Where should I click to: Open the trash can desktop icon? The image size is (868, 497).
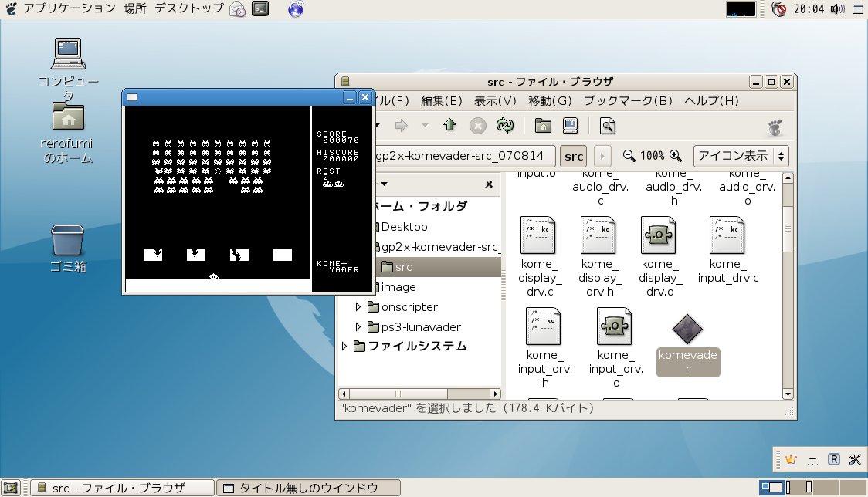[x=67, y=240]
